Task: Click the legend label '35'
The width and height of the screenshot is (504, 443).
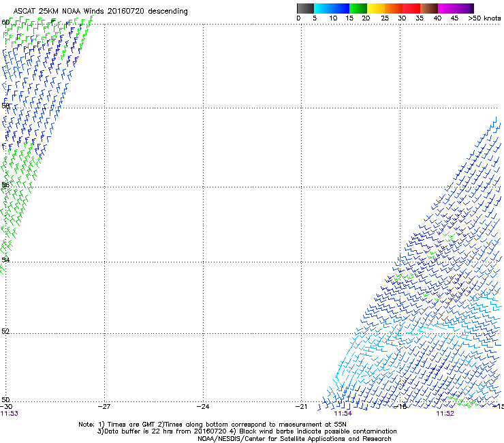Action: [420, 18]
